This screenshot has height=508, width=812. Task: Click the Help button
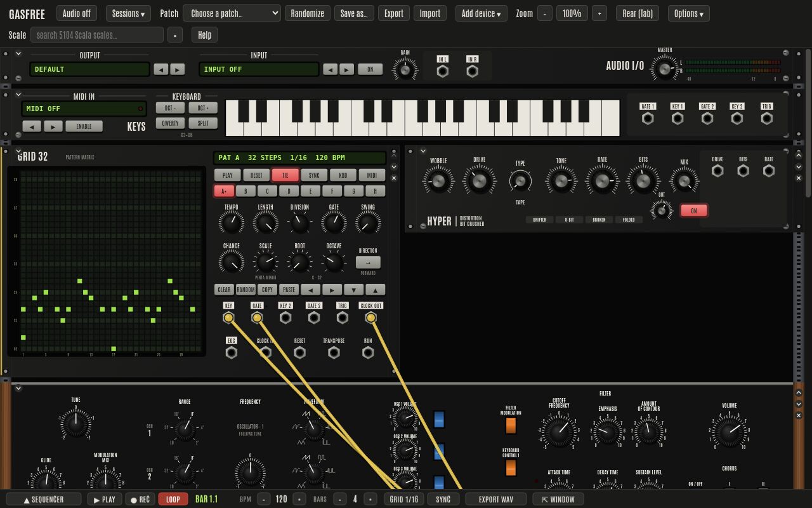[x=204, y=35]
